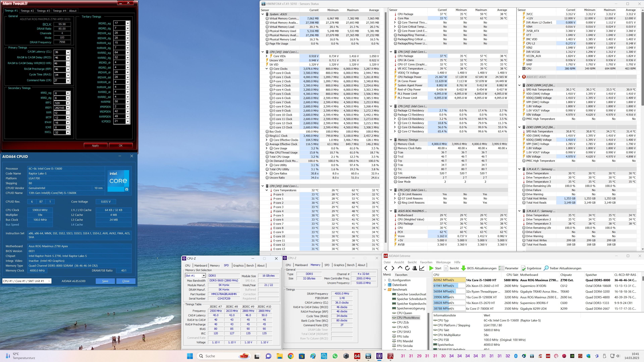Viewport: 644px width, 362px height.
Task: Expand Core Effective Clocks in HWiNFO
Action: click(267, 140)
